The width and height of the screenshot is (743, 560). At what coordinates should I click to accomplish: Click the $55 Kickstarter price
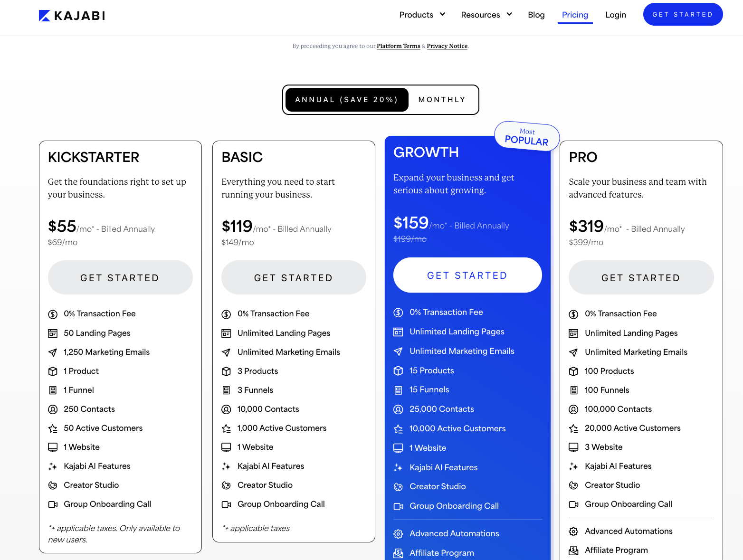coord(62,226)
